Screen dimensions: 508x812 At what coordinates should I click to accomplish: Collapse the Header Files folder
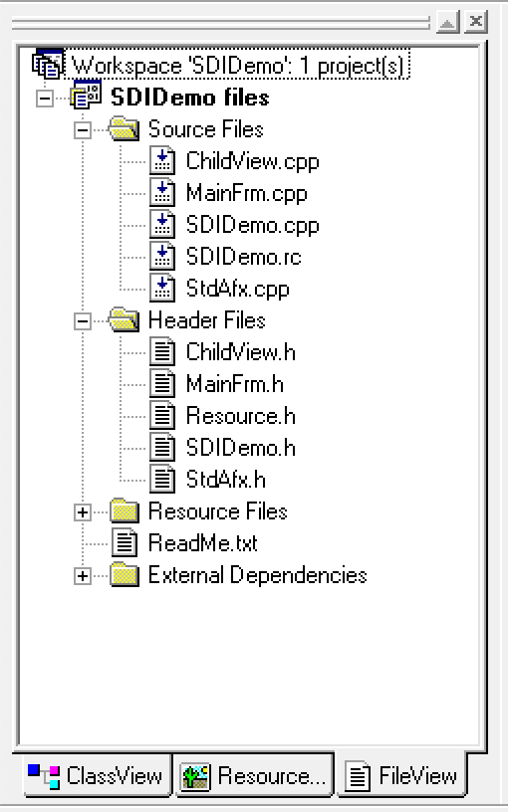click(x=83, y=321)
